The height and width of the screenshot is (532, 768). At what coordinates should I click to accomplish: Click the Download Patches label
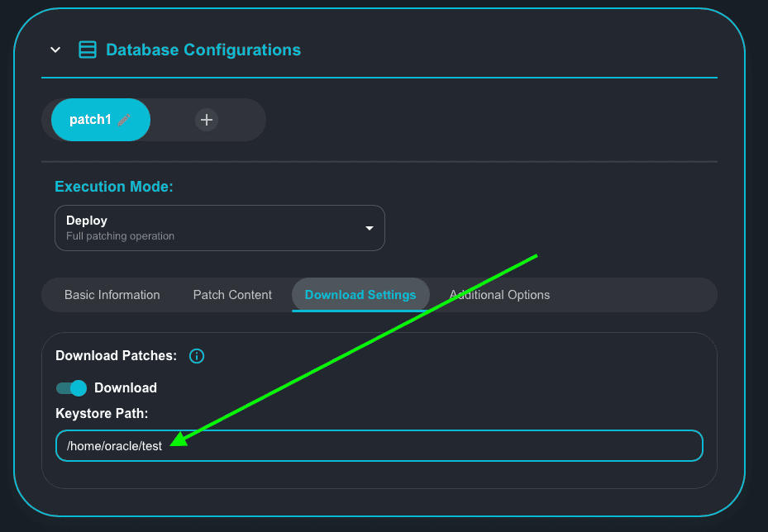(117, 356)
